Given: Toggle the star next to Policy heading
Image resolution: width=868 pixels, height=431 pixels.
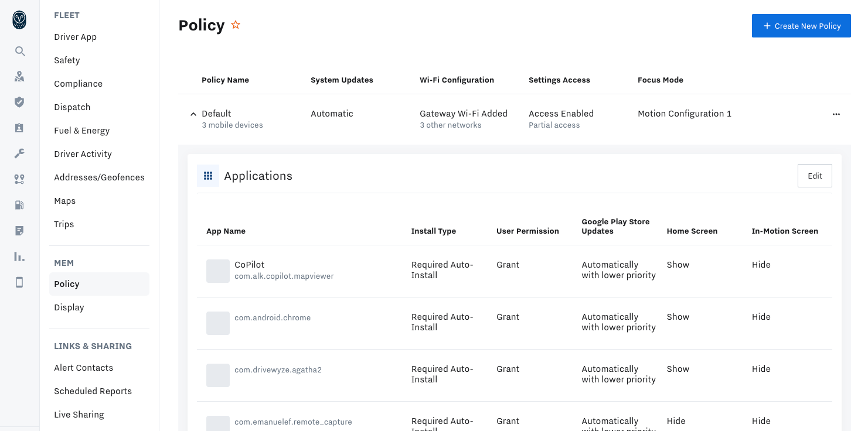Looking at the screenshot, I should tap(236, 25).
